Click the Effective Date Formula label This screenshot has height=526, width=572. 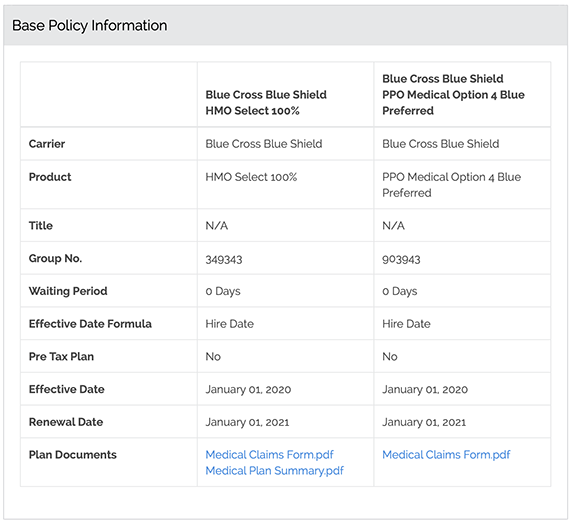[90, 324]
